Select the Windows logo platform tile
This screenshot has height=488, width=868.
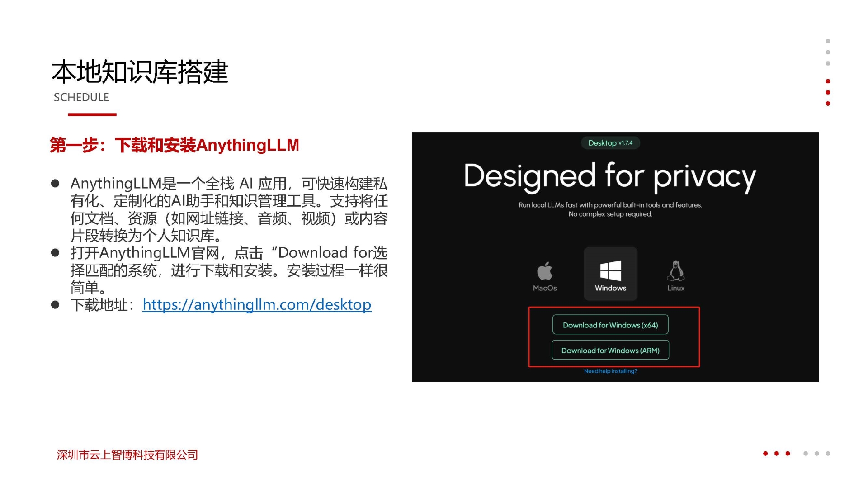[x=610, y=274]
